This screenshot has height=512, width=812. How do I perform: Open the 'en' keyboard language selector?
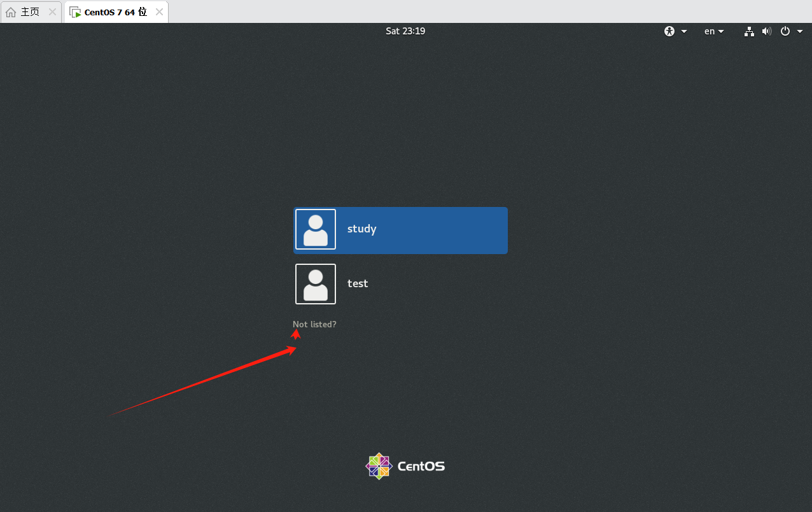pos(714,31)
